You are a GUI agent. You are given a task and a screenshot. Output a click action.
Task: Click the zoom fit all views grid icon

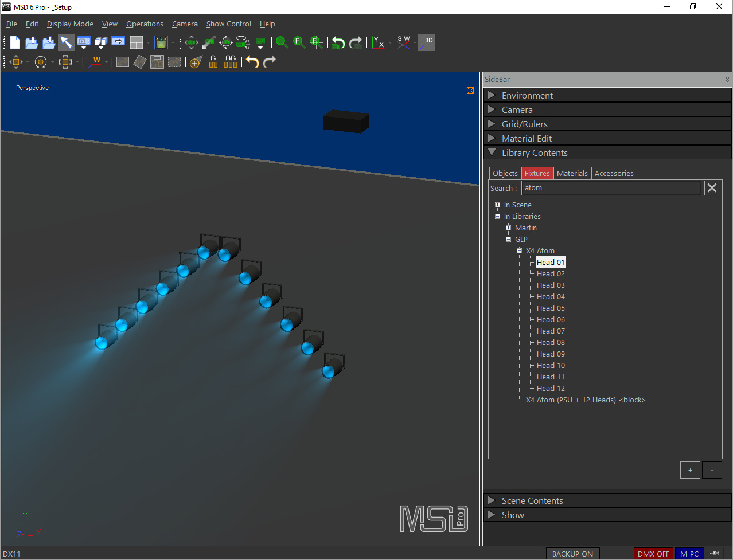pyautogui.click(x=317, y=42)
